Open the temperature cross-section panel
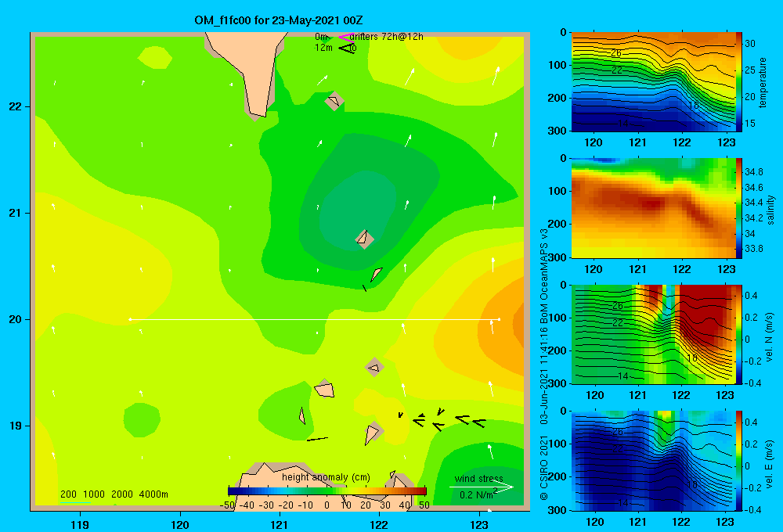783x532 pixels. pyautogui.click(x=654, y=81)
